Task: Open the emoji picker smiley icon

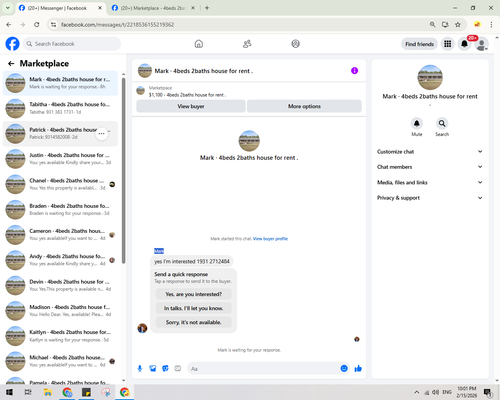Action: point(344,368)
